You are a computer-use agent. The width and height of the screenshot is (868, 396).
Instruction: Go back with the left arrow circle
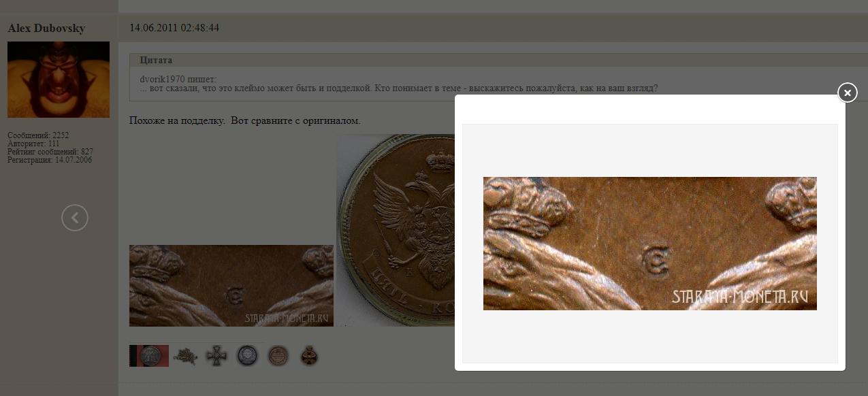tap(75, 218)
